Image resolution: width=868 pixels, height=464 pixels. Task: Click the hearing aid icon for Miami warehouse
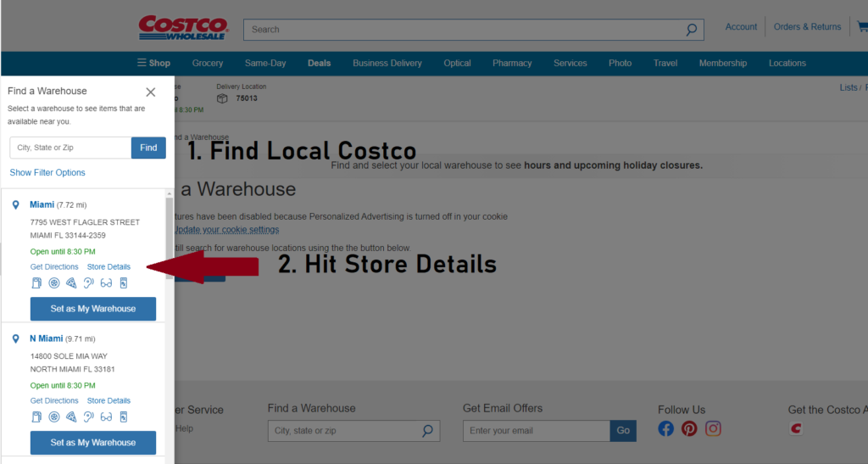pos(88,283)
